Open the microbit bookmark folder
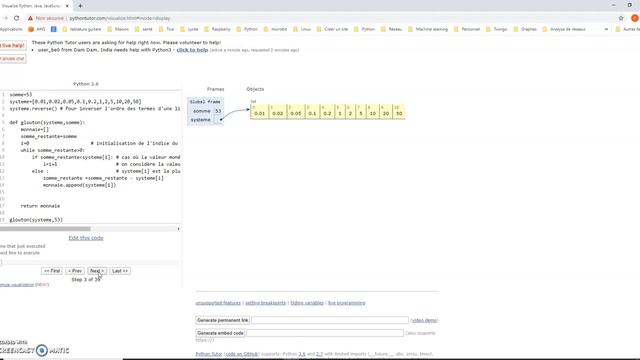The image size is (640, 360). pos(275,29)
